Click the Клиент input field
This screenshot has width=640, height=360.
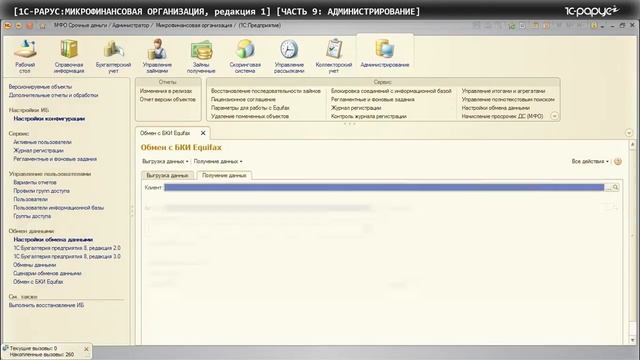tap(384, 187)
